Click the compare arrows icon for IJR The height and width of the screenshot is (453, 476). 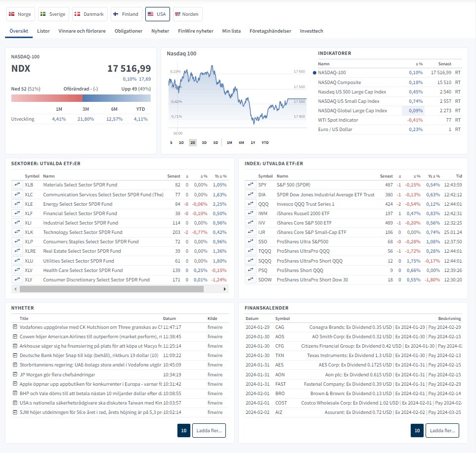[x=251, y=232]
